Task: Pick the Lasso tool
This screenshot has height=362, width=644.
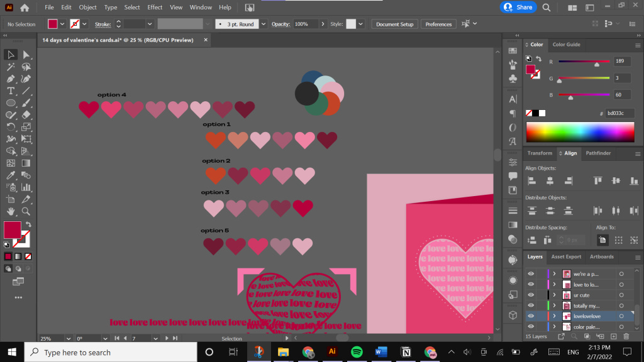Action: [x=26, y=67]
